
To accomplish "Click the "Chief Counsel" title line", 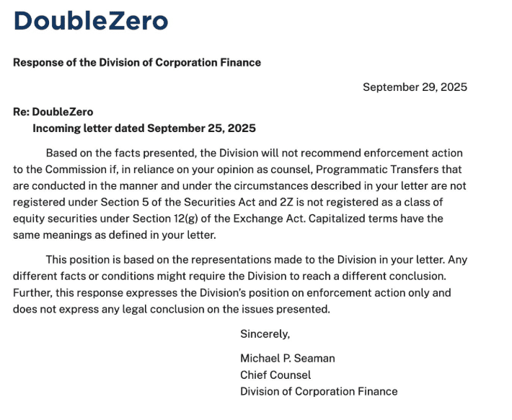I will click(x=275, y=375).
